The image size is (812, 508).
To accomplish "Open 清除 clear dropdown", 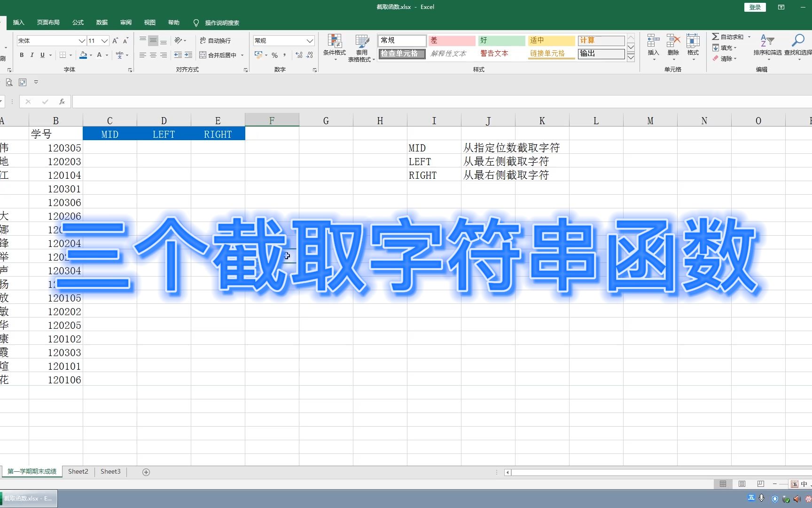I will click(x=724, y=58).
